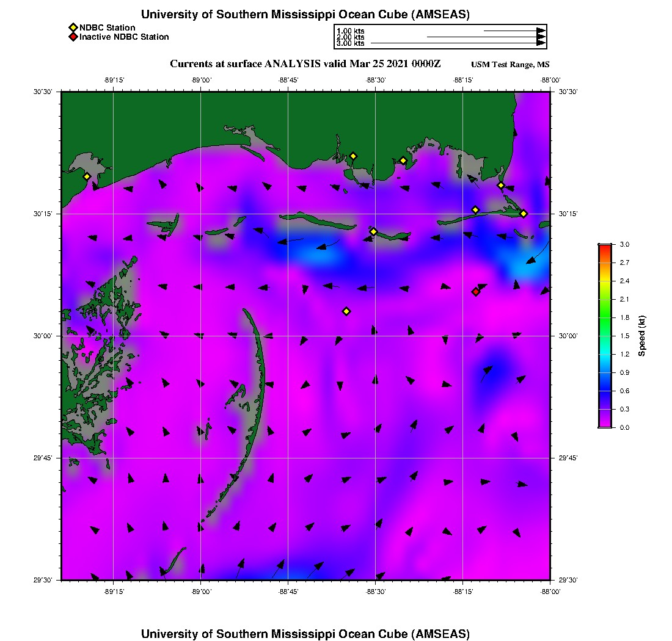Click the 1.5 tick on the speed color bar
This screenshot has width=672, height=641.
[x=623, y=336]
